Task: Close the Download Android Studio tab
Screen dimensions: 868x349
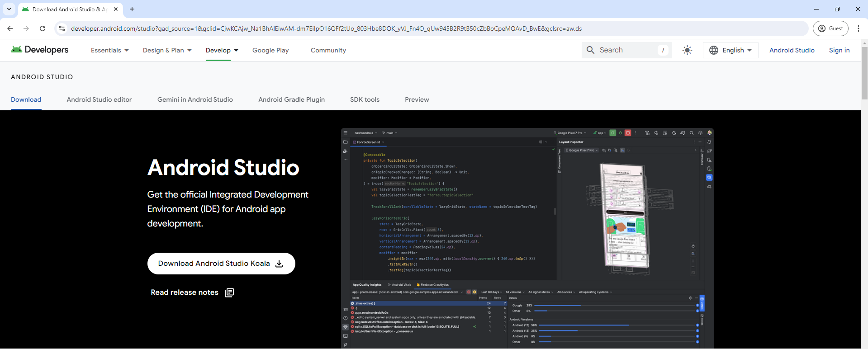Action: [116, 9]
